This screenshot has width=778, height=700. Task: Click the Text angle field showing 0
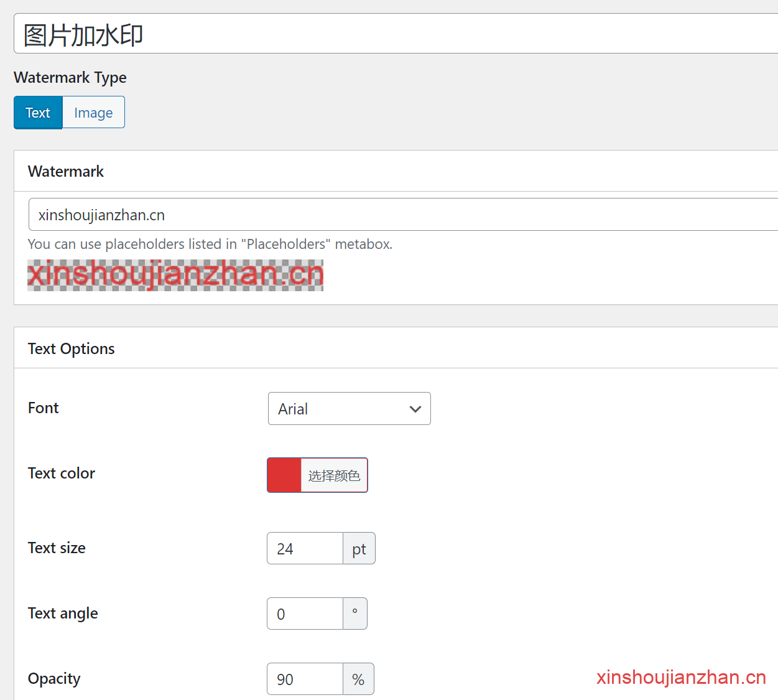tap(305, 614)
